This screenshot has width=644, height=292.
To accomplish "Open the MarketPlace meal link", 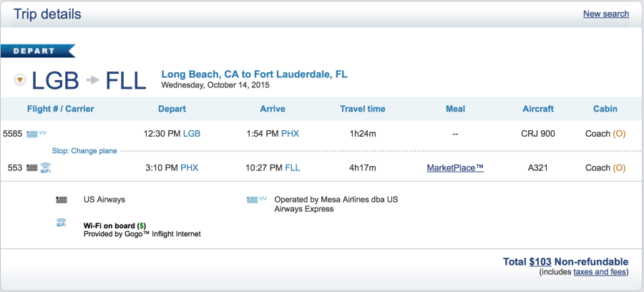I will [x=455, y=168].
